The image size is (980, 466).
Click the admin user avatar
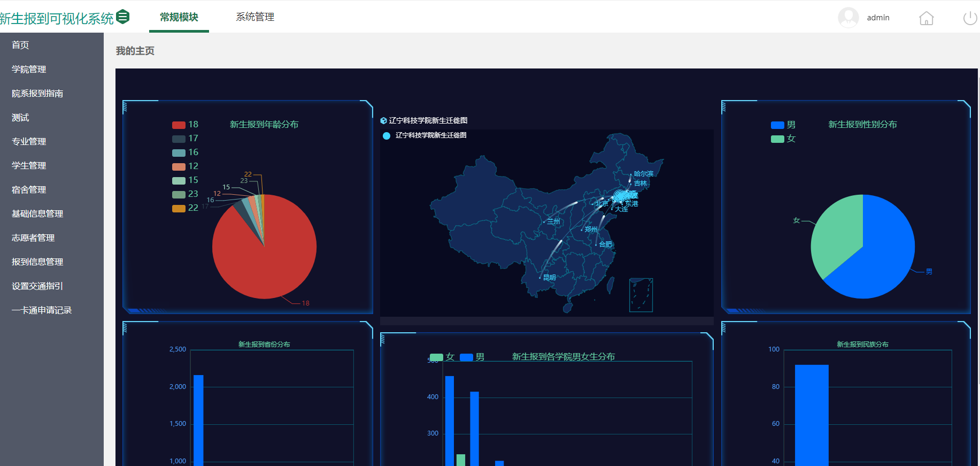[x=848, y=18]
